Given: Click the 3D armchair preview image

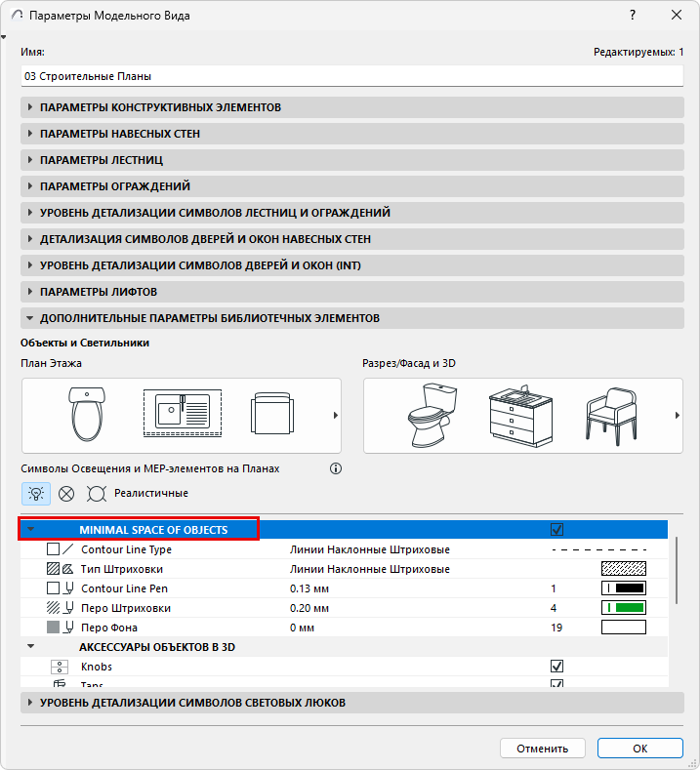Looking at the screenshot, I should (611, 416).
